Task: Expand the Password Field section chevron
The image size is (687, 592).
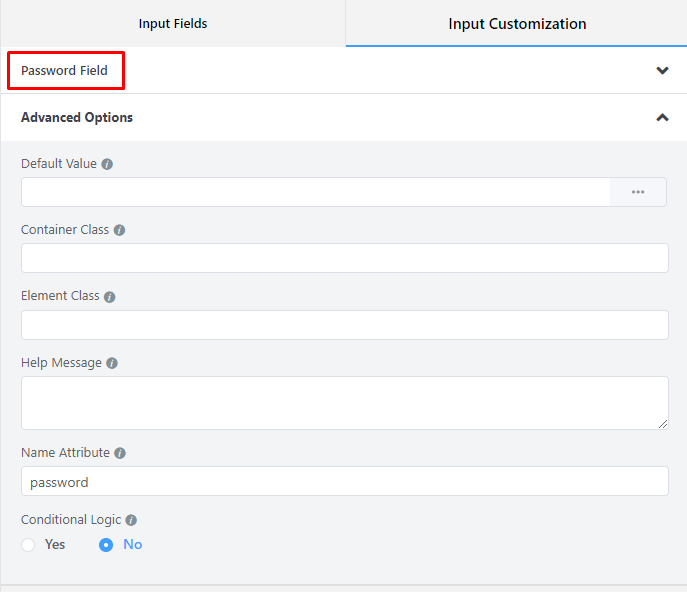Action: (662, 71)
